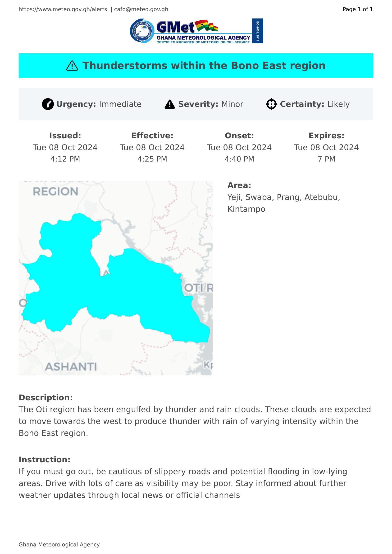The height and width of the screenshot is (554, 392).
Task: Click the ASHANTI label on the map
Action: click(x=71, y=367)
